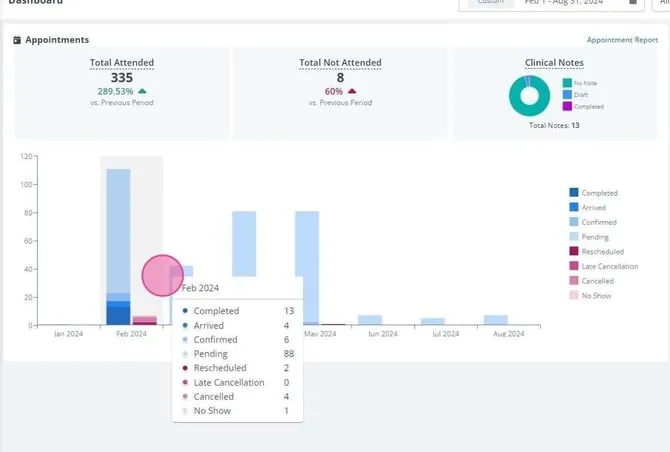Toggle Confirmed series in chart legend
The width and height of the screenshot is (670, 452).
(574, 222)
